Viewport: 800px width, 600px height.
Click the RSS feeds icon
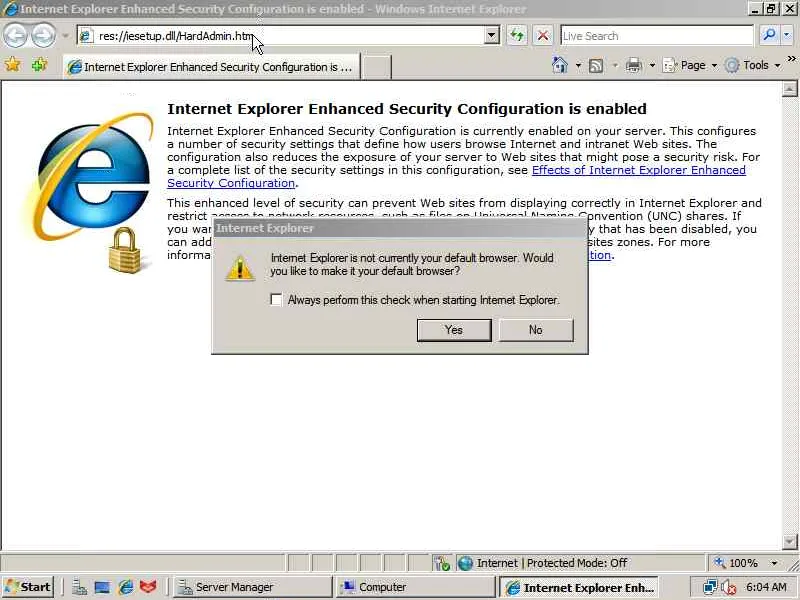pos(596,66)
